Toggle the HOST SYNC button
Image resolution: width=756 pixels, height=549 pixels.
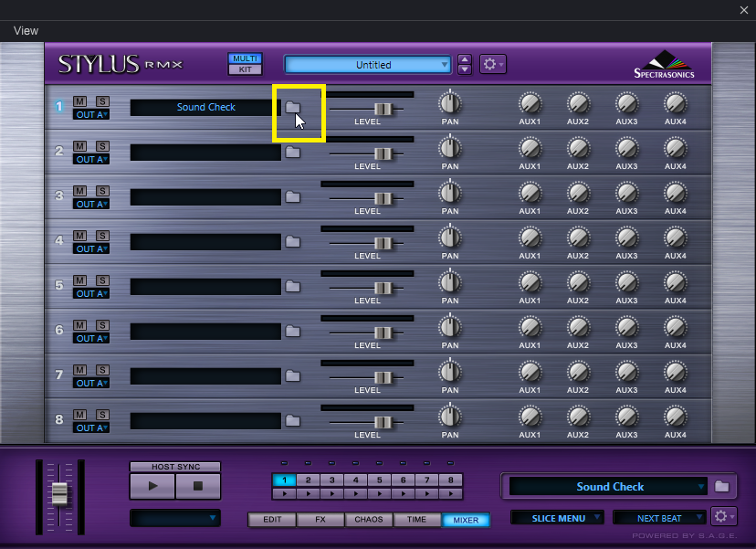[175, 467]
